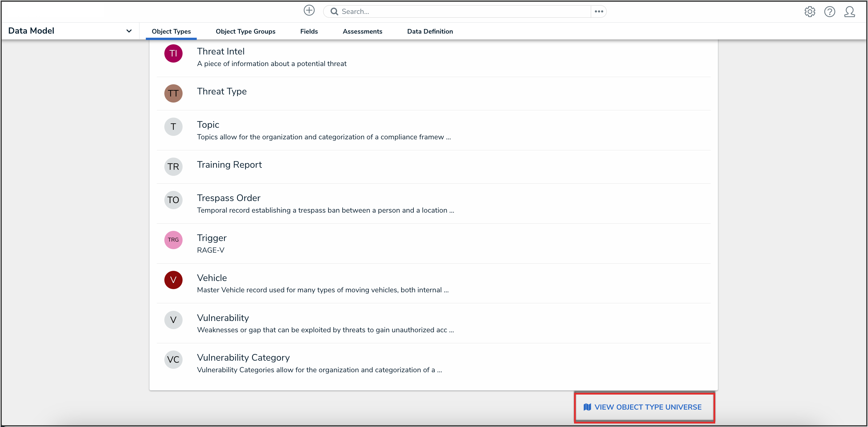868x427 pixels.
Task: Open the Assessments tab
Action: (362, 31)
